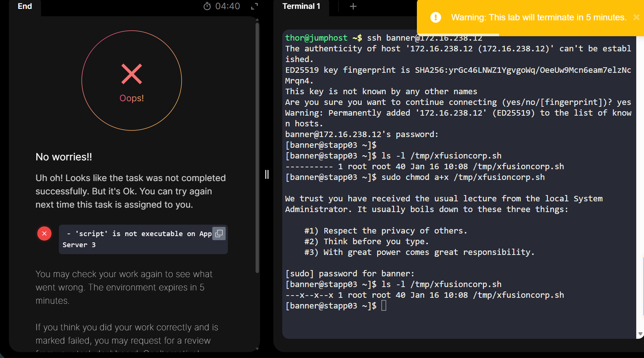Viewport: 644px width, 358px height.
Task: Click the exclamation icon in warning toast
Action: coord(436,17)
